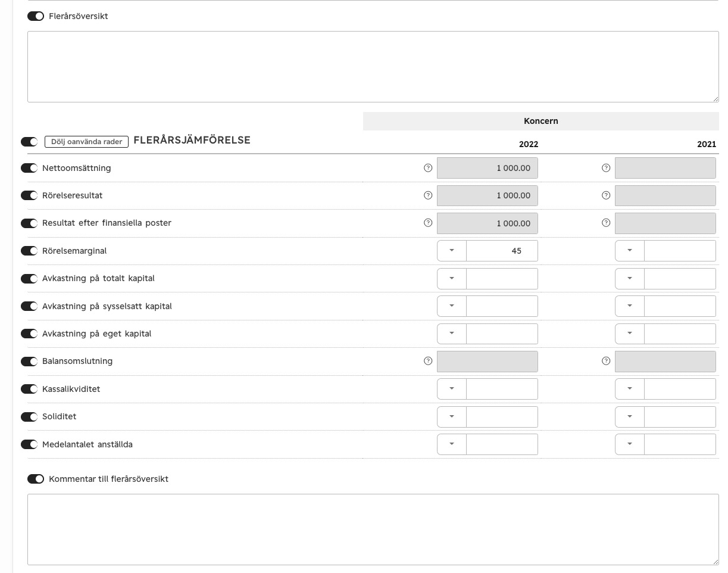
Task: Click the 2022 year column heading
Action: coord(529,144)
